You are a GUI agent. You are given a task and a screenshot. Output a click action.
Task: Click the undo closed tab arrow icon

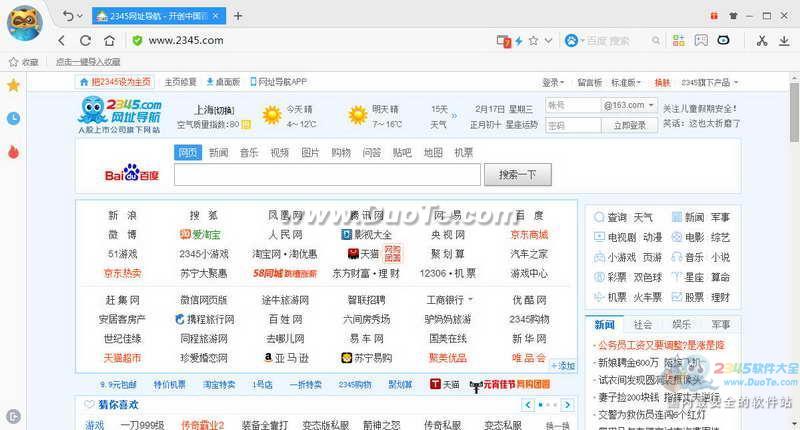(68, 16)
